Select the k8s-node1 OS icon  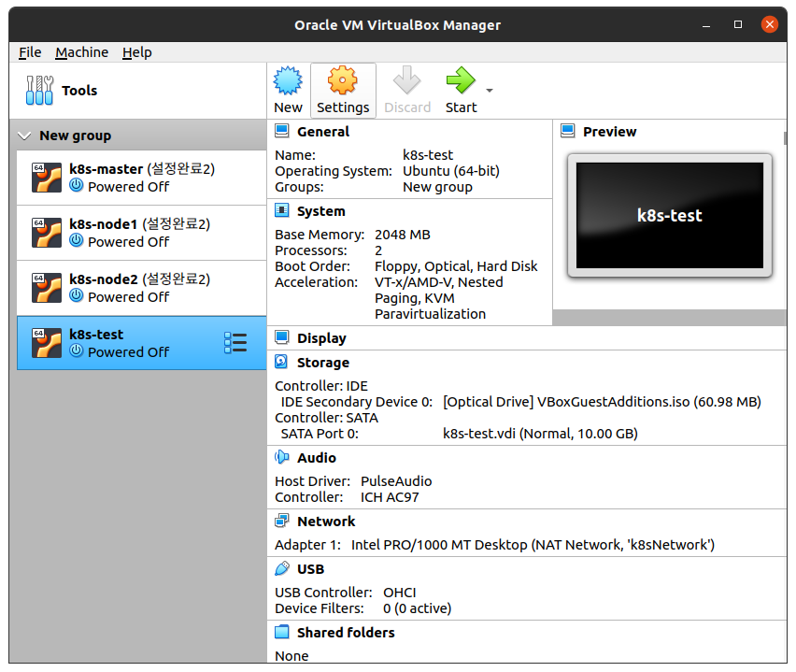47,233
